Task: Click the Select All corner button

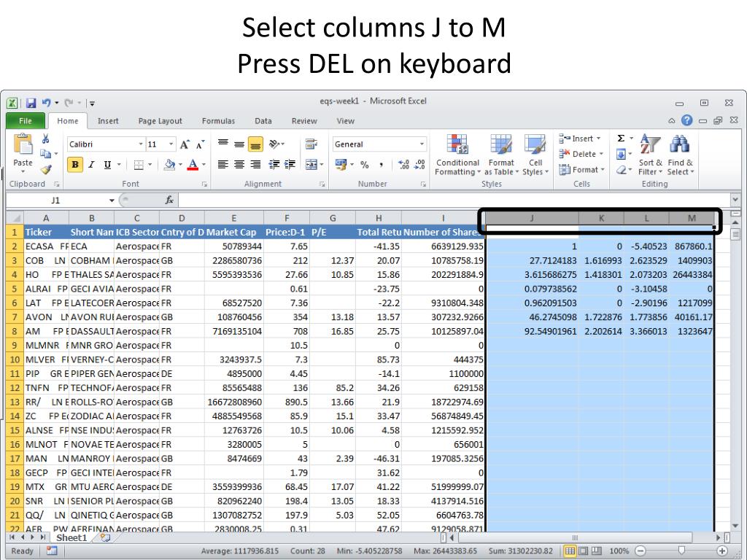Action: (x=15, y=218)
